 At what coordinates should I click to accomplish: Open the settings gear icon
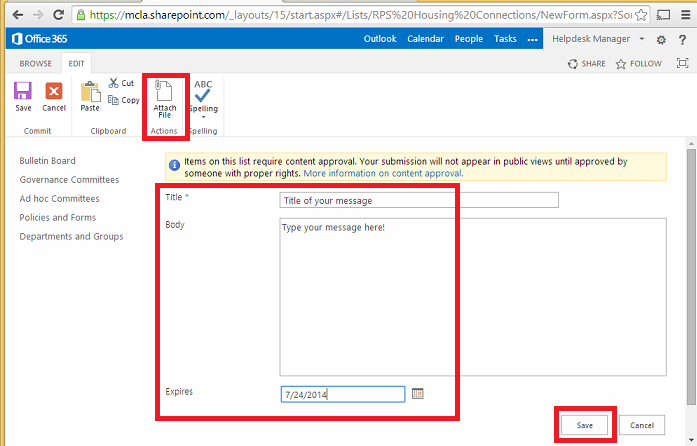pos(661,40)
